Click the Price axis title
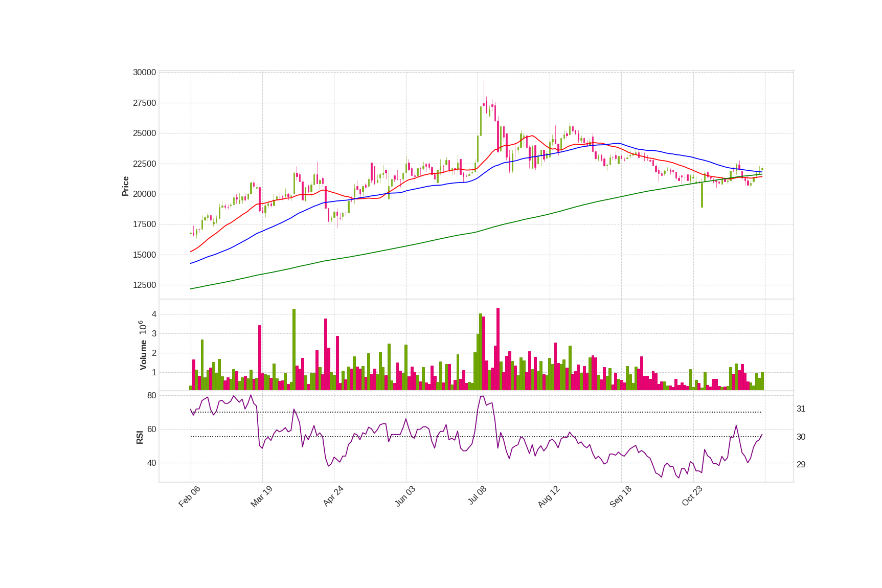This screenshot has width=882, height=588. click(125, 186)
